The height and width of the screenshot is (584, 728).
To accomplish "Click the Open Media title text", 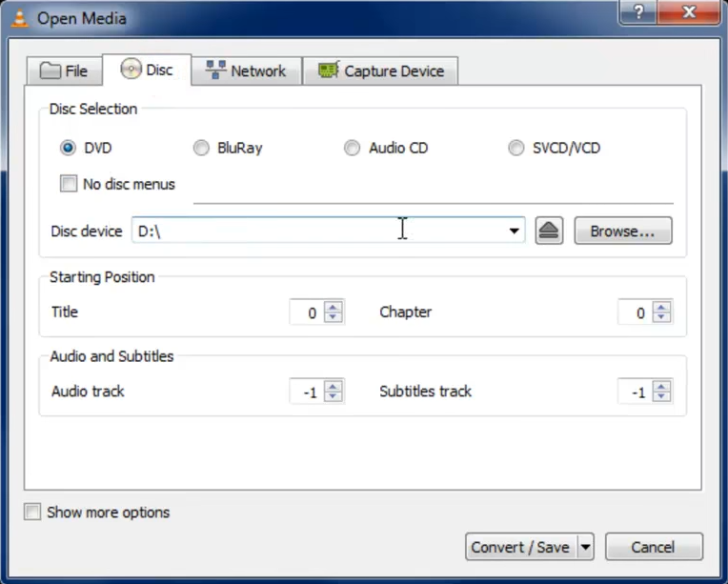I will pyautogui.click(x=82, y=18).
